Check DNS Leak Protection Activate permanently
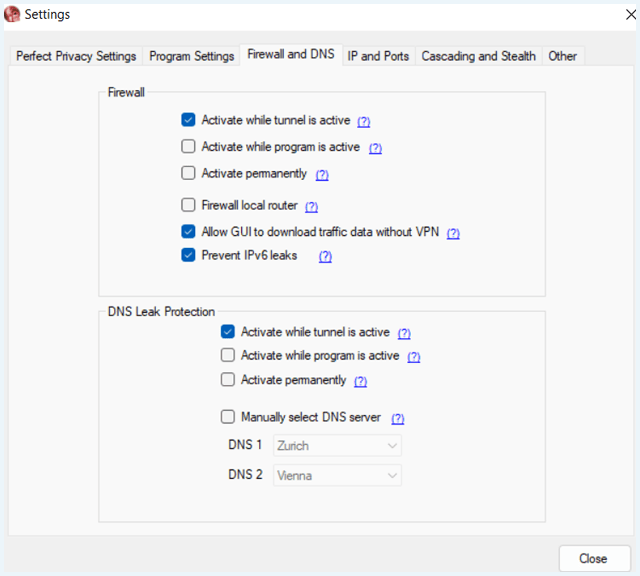Image resolution: width=640 pixels, height=576 pixels. coord(228,379)
